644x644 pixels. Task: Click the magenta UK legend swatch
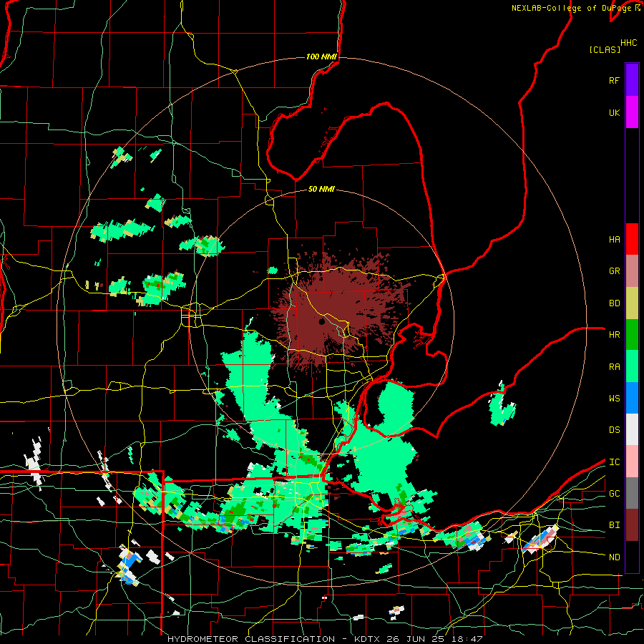click(x=632, y=112)
